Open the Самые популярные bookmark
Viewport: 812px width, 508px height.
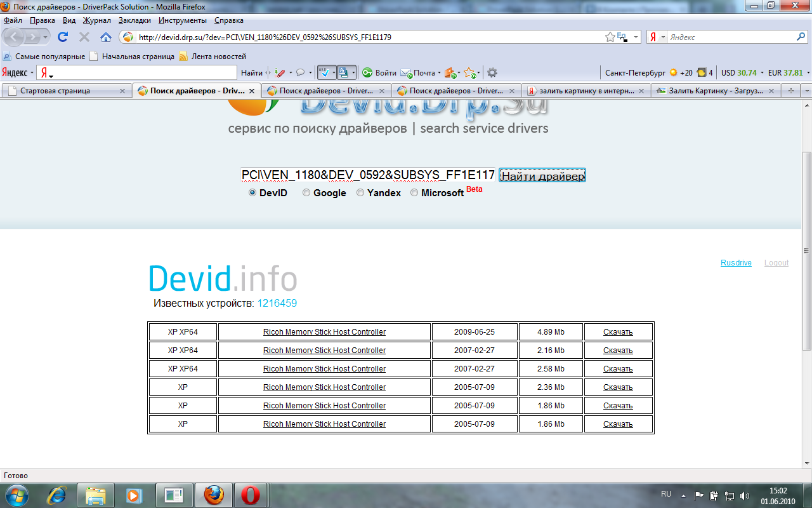(44, 57)
